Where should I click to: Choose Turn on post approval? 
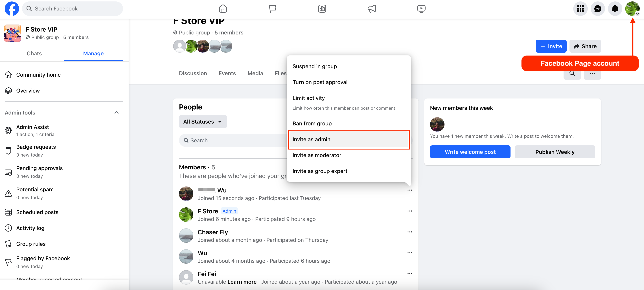[x=349, y=82]
